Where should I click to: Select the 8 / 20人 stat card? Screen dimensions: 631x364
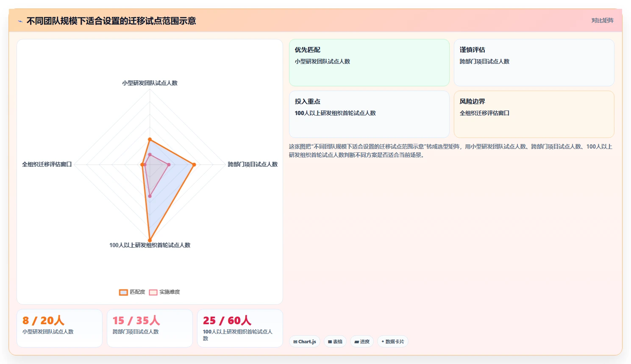59,328
